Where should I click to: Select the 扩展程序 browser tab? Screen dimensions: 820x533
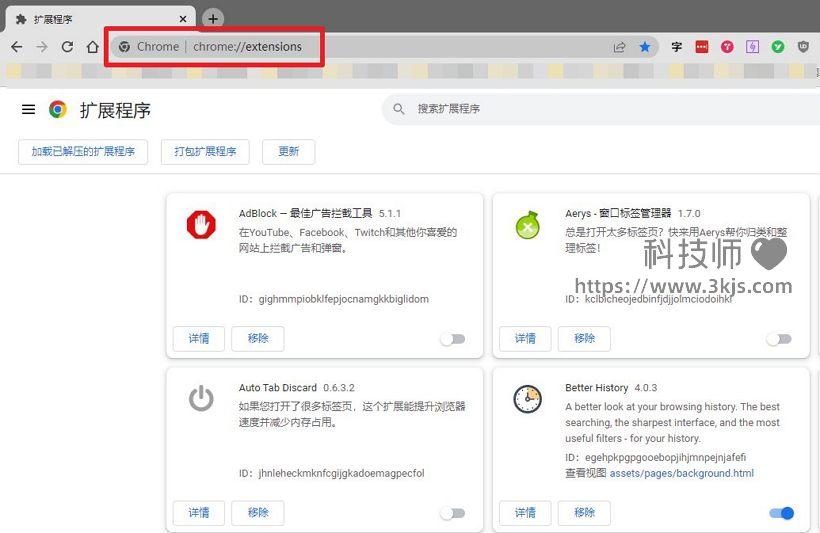100,19
